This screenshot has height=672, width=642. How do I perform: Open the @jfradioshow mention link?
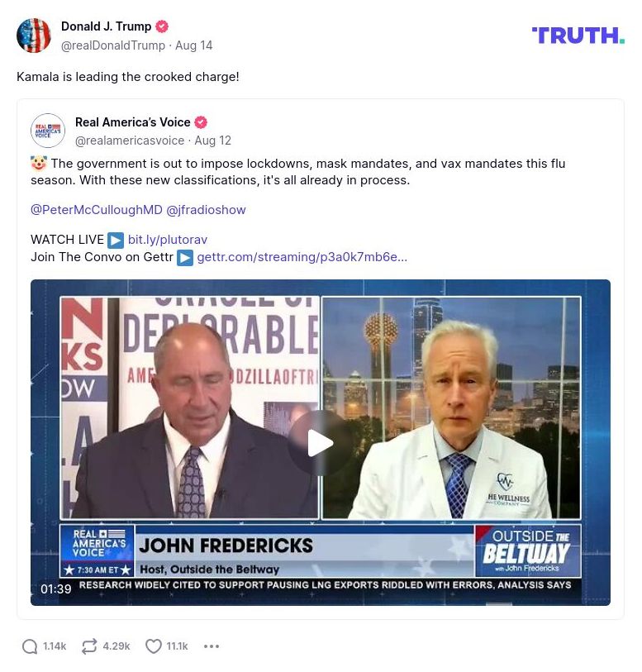[206, 210]
